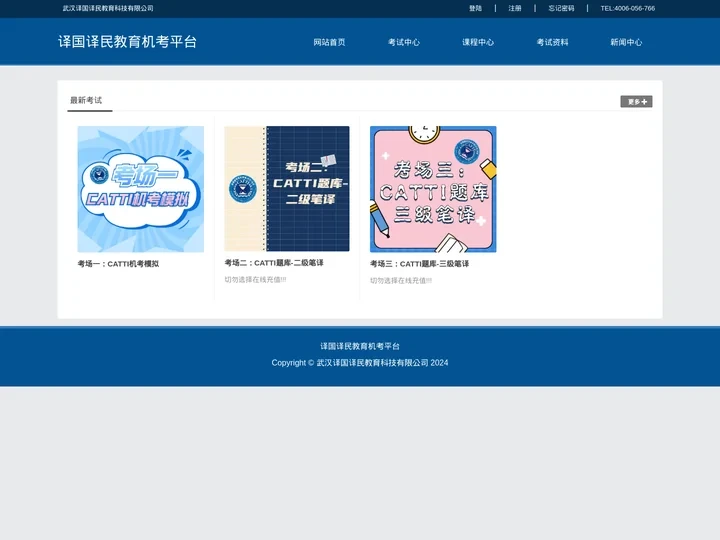720x540 pixels.
Task: Open the 考场一 CATTI机考模拟 thumbnail
Action: [x=141, y=189]
